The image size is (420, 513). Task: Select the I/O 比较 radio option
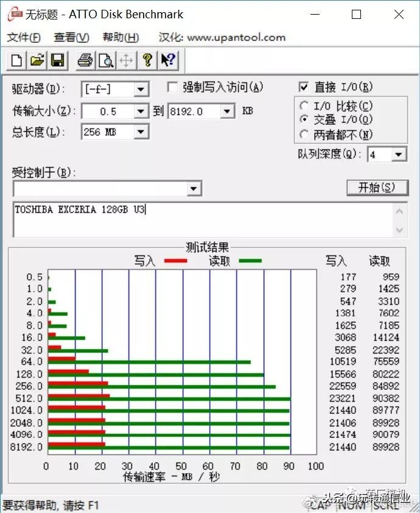[304, 105]
